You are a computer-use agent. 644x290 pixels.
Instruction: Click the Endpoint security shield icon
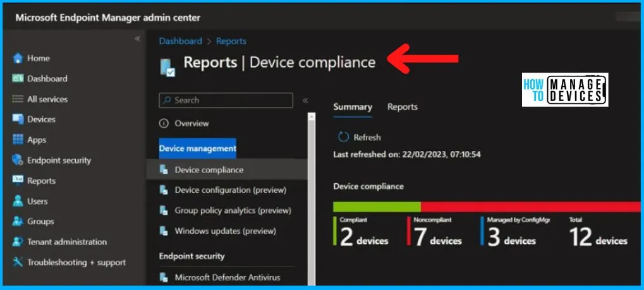pyautogui.click(x=18, y=160)
